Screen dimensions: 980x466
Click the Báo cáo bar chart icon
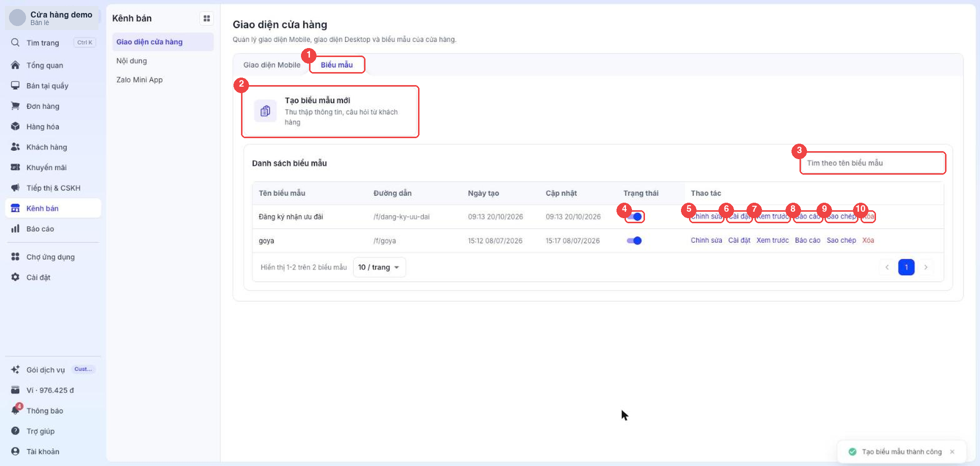[15, 229]
